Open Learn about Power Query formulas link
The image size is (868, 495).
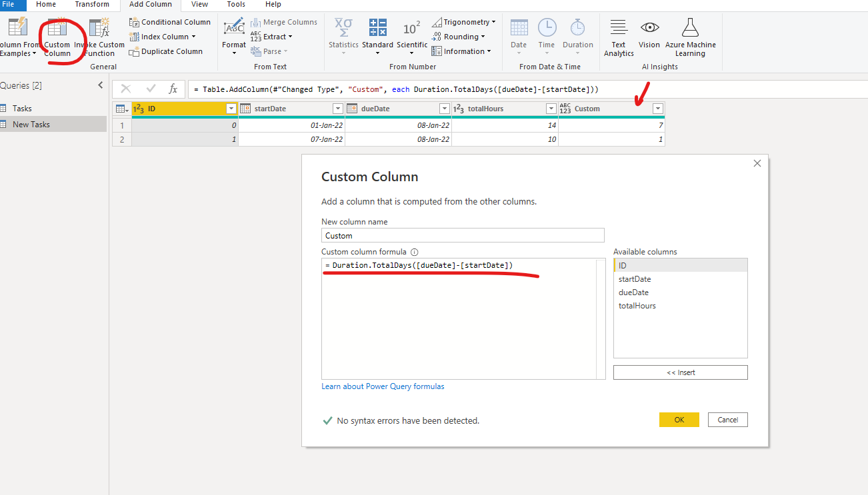[383, 386]
